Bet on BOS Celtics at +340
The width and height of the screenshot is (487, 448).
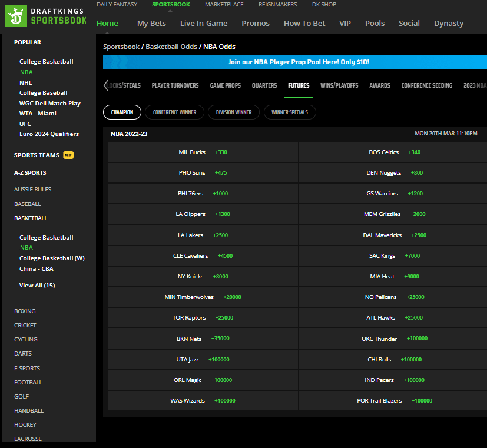tap(393, 152)
